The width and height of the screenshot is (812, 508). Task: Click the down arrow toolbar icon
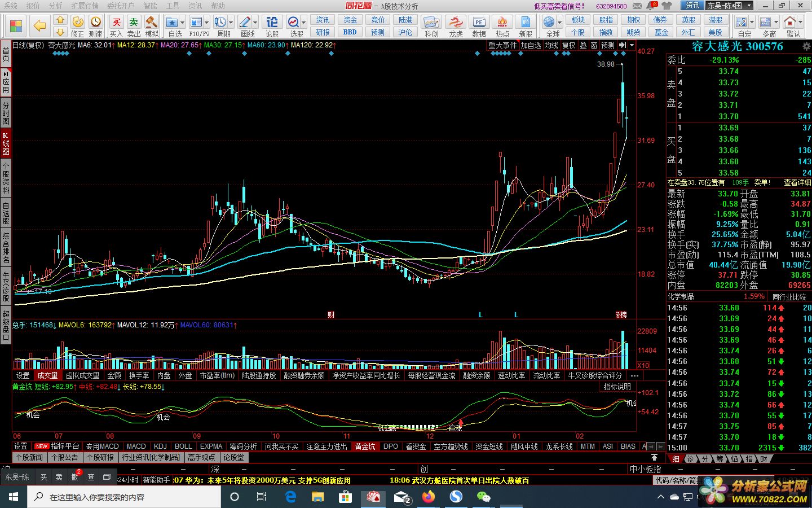pyautogui.click(x=60, y=32)
